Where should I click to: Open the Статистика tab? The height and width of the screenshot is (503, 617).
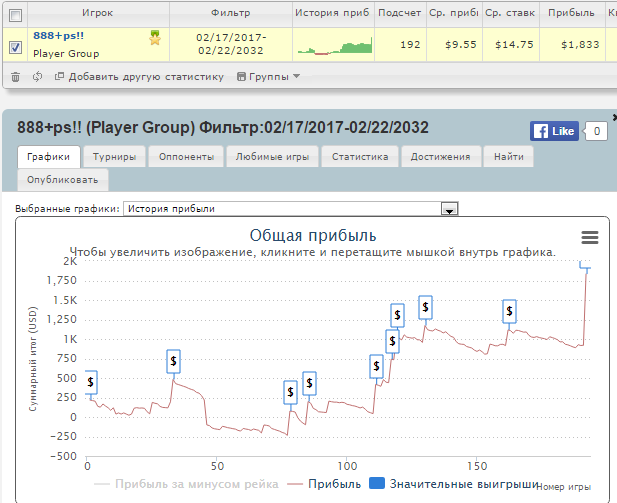pyautogui.click(x=360, y=157)
